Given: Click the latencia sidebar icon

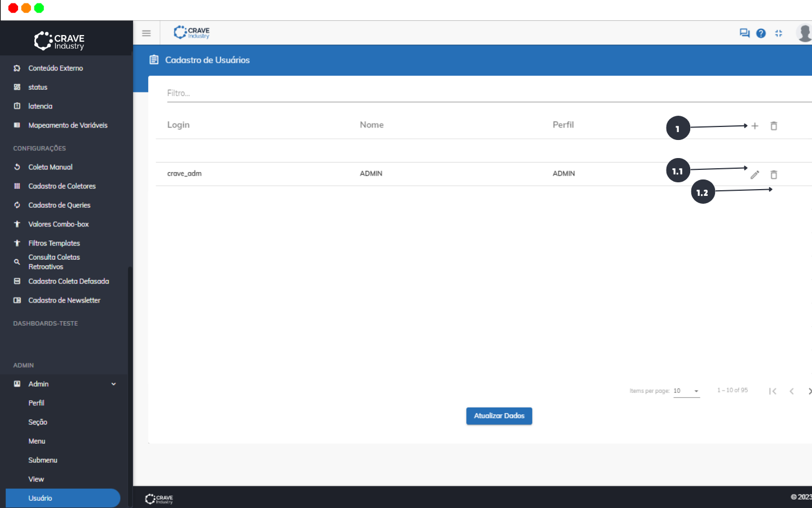Looking at the screenshot, I should pos(17,106).
